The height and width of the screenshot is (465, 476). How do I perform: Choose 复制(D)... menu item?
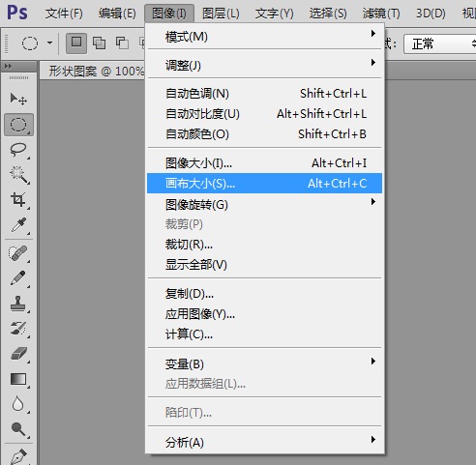click(264, 294)
